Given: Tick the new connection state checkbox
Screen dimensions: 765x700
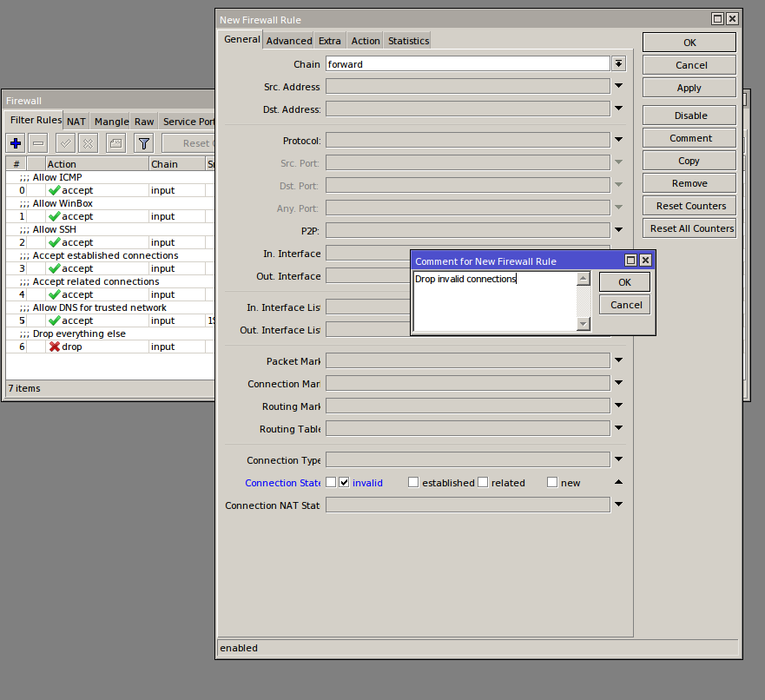Looking at the screenshot, I should click(x=552, y=483).
